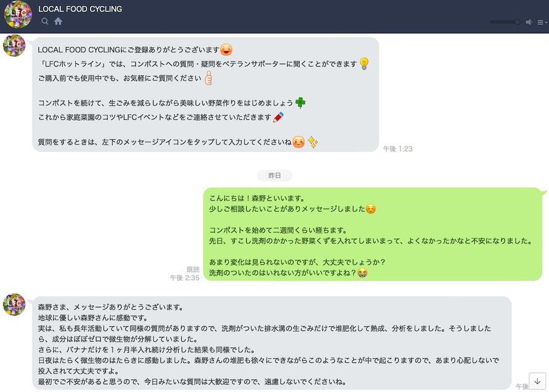Viewport: 549px width, 392px height.
Task: Toggle the search field open from the header
Action: 44,21
